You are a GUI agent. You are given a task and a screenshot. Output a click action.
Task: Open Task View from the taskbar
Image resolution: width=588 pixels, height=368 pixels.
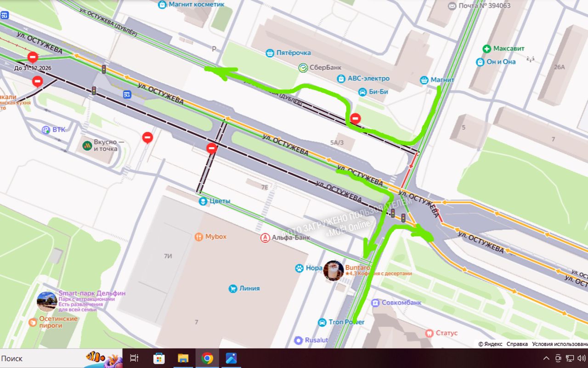[x=134, y=358]
